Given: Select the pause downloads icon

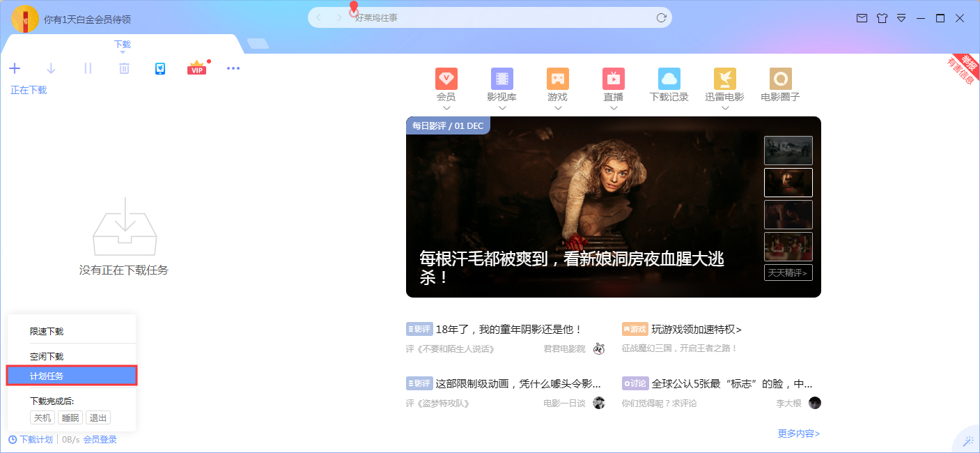Looking at the screenshot, I should coord(87,68).
